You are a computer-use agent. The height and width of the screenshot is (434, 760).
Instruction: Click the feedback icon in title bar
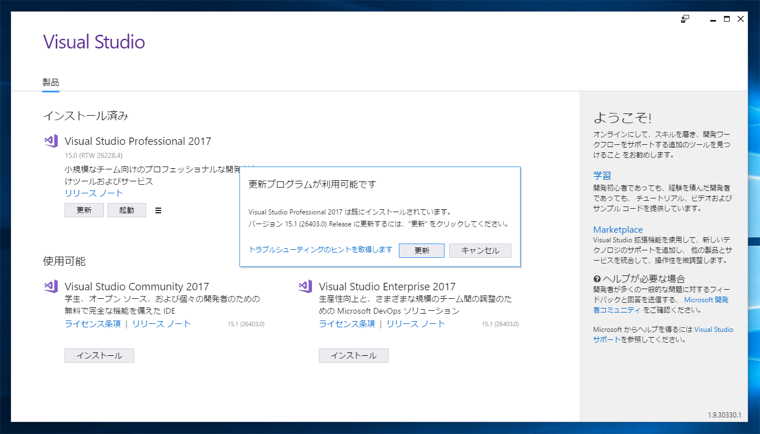[x=685, y=19]
